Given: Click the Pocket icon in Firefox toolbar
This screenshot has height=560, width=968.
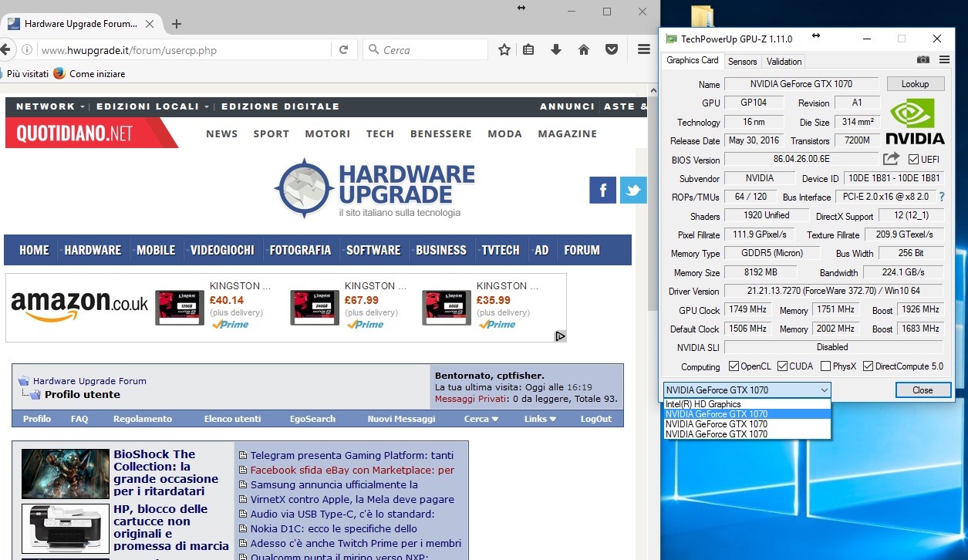Looking at the screenshot, I should (x=611, y=49).
